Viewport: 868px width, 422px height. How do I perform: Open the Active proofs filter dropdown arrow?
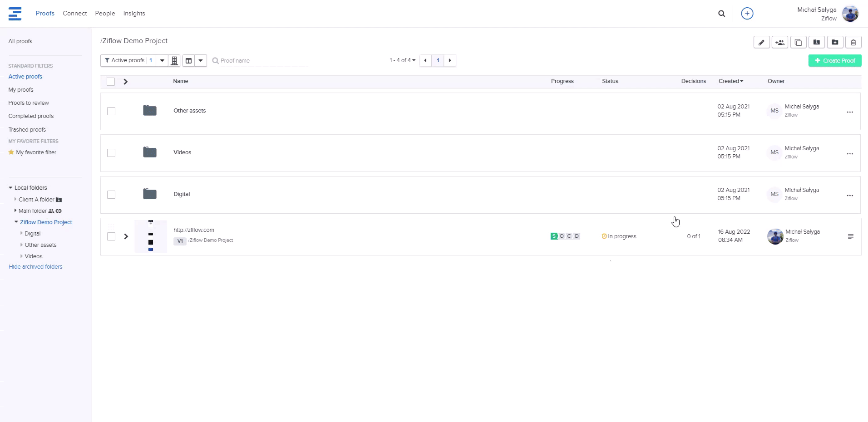point(162,60)
